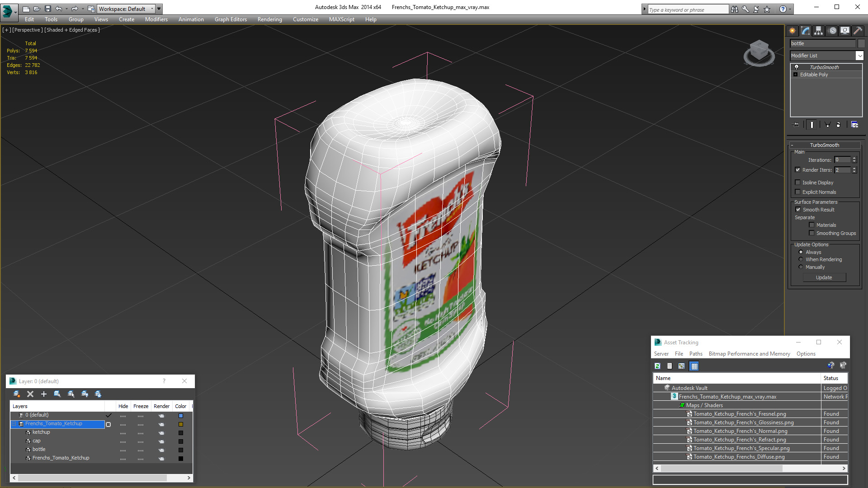The width and height of the screenshot is (868, 488).
Task: Enable Separate by Materials checkbox
Action: [x=811, y=225]
